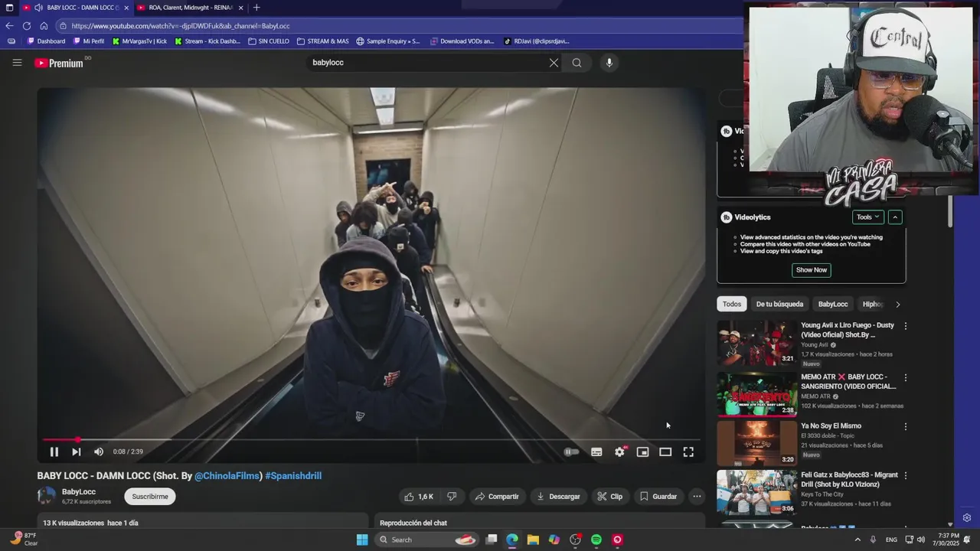Create a Clip of the video
Screen dimensions: 980x551
pyautogui.click(x=609, y=497)
